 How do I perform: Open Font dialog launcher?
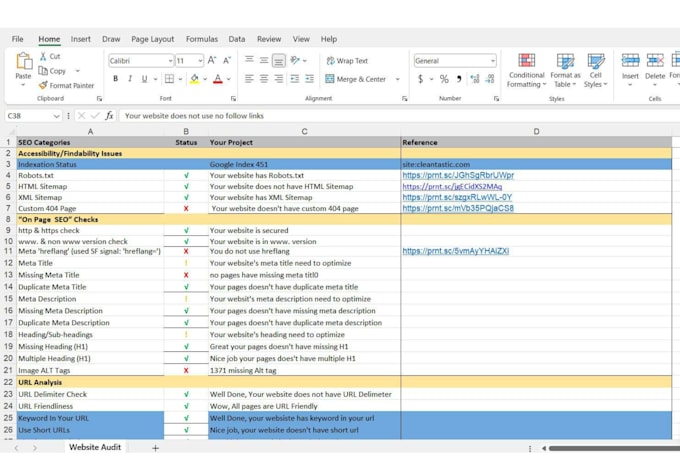[233, 98]
